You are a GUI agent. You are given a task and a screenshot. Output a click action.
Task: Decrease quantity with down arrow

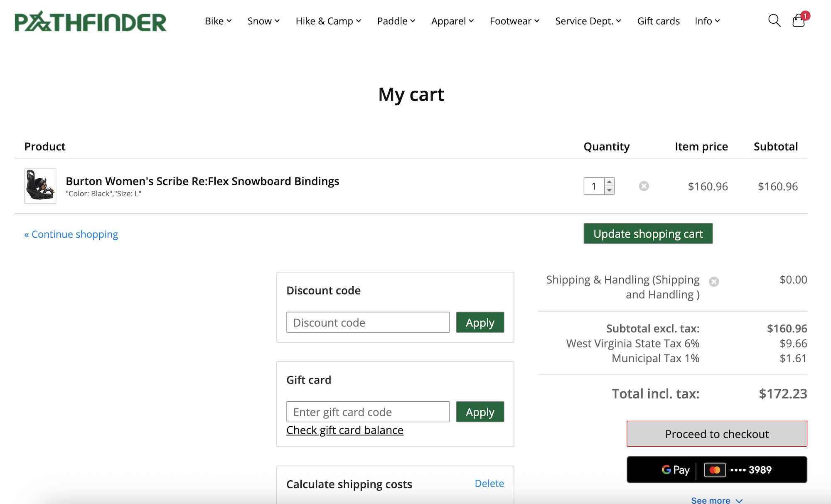click(609, 190)
